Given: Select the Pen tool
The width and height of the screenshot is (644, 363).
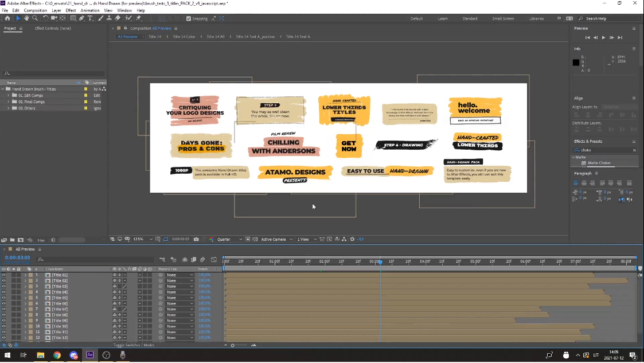Looking at the screenshot, I should pyautogui.click(x=81, y=18).
